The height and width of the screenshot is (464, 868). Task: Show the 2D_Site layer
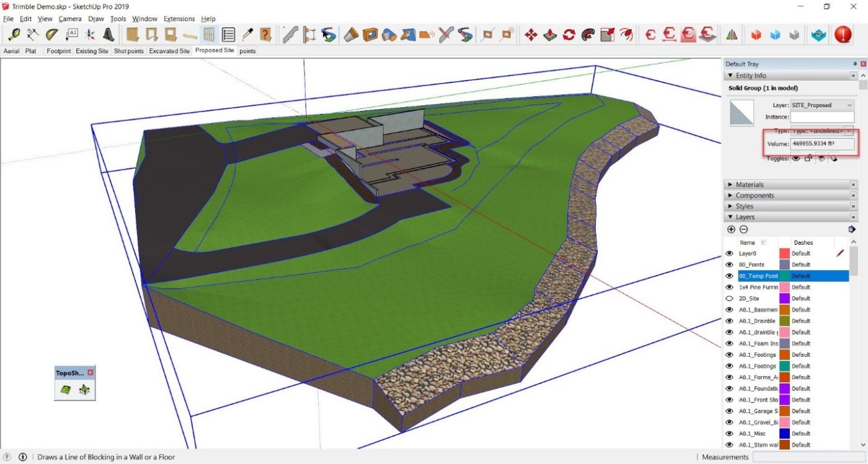pos(730,298)
